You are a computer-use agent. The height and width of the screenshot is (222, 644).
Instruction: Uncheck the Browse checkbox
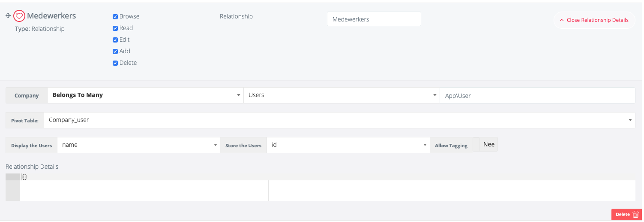[115, 17]
